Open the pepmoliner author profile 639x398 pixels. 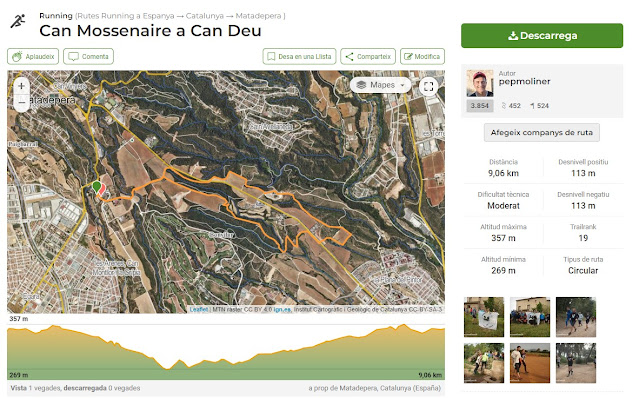524,81
